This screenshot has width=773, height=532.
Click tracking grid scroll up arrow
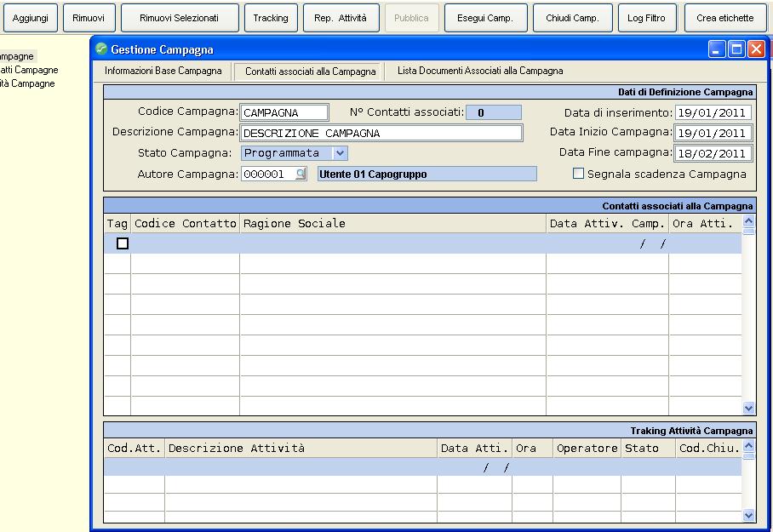(x=748, y=446)
